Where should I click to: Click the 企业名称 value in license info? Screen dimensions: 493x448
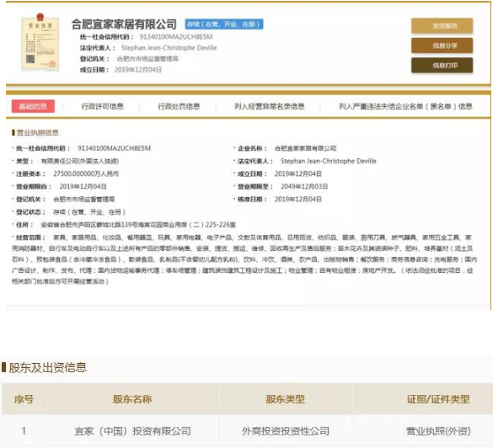[305, 148]
